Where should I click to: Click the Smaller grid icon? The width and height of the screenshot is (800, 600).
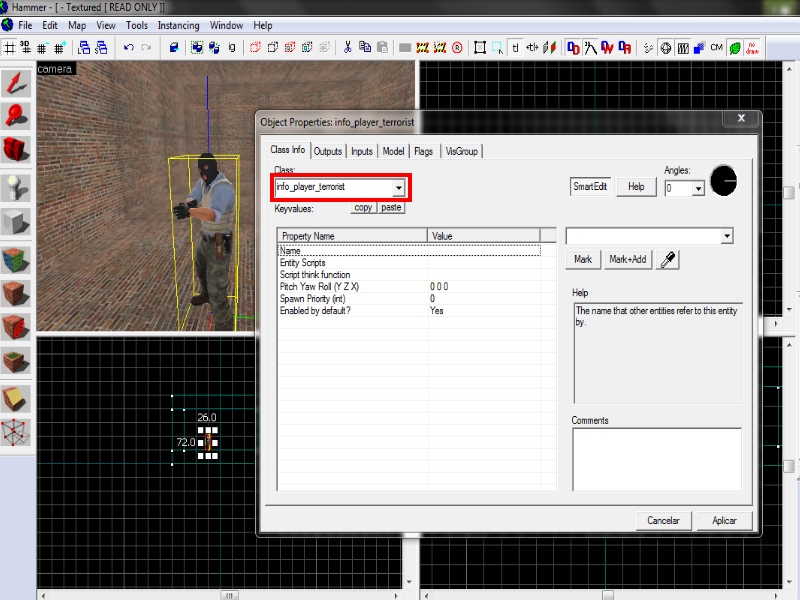[x=42, y=48]
